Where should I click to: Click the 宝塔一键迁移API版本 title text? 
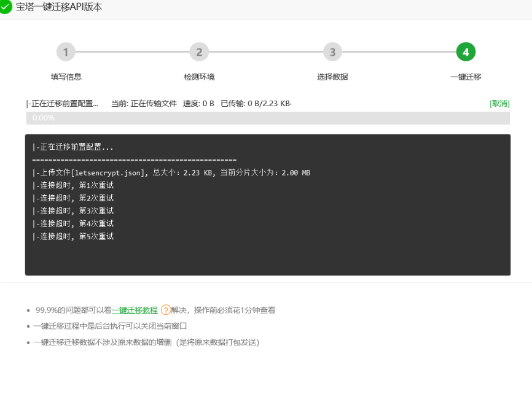click(58, 7)
